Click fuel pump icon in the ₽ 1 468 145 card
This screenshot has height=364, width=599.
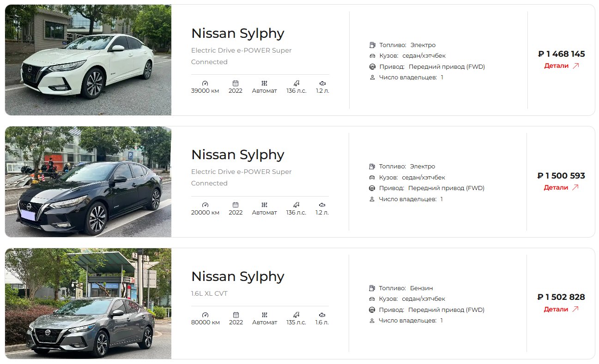[x=372, y=45]
